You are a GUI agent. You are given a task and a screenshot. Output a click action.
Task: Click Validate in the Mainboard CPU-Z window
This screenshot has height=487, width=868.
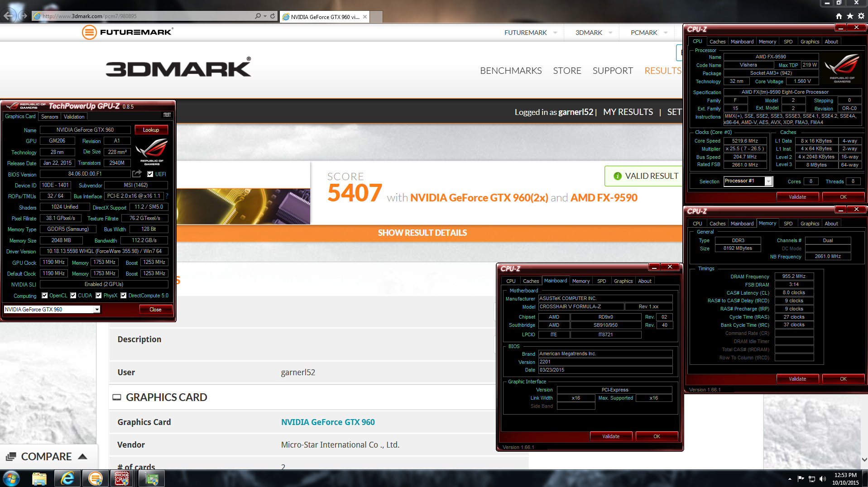[x=610, y=436]
